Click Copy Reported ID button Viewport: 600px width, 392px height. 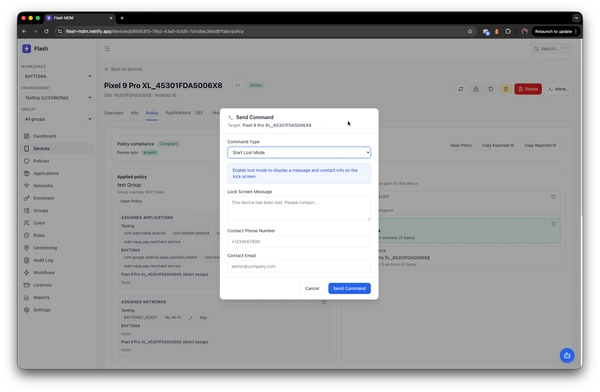point(540,145)
